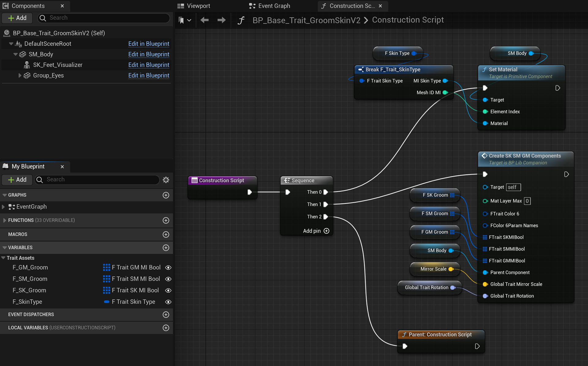Open My Blueprint settings gear

[x=166, y=180]
